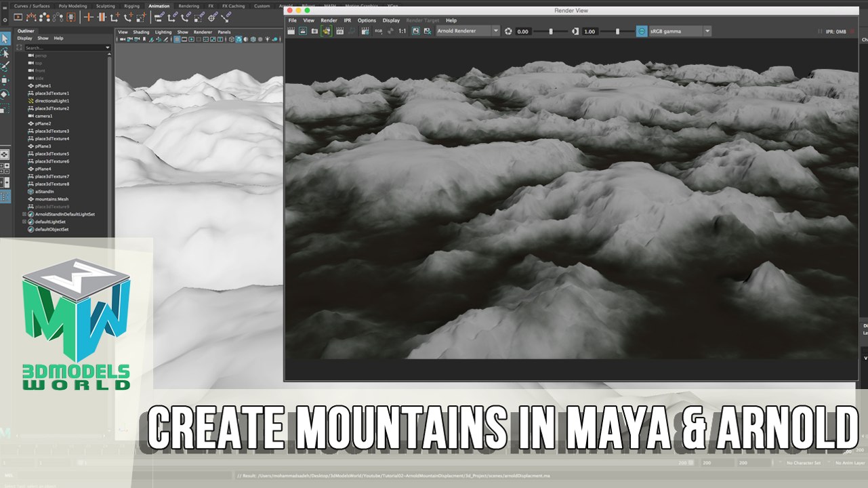Image resolution: width=868 pixels, height=488 pixels.
Task: Open the Render View Options menu
Action: (x=367, y=20)
